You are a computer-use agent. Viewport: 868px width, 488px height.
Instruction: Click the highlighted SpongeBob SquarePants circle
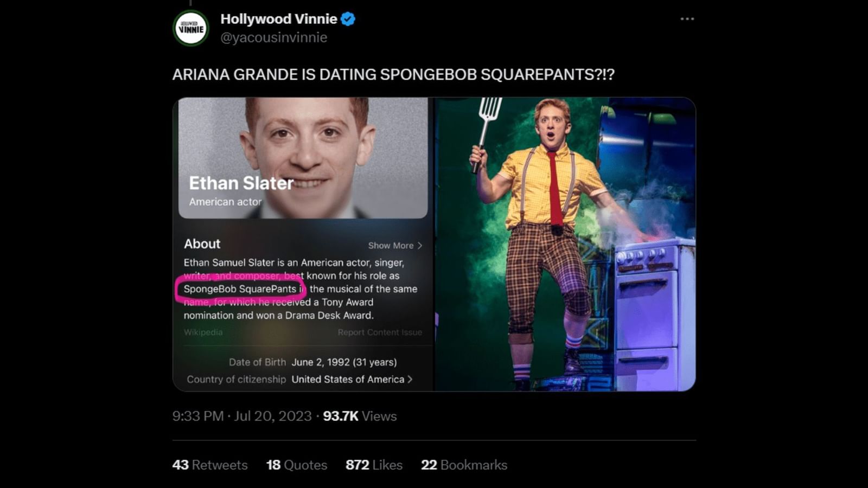pos(241,288)
